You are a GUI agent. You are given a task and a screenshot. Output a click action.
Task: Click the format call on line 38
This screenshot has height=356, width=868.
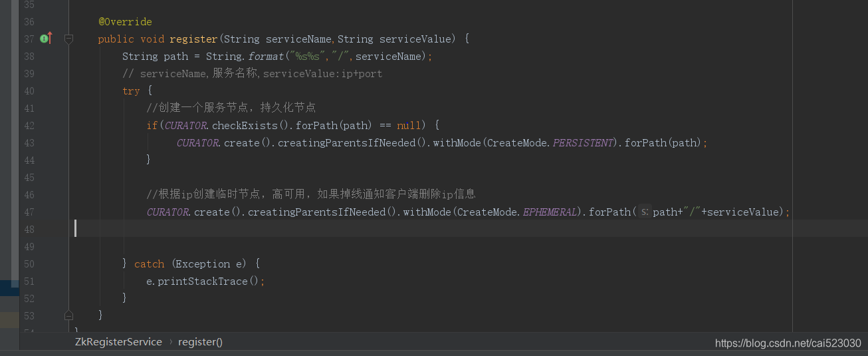(266, 57)
